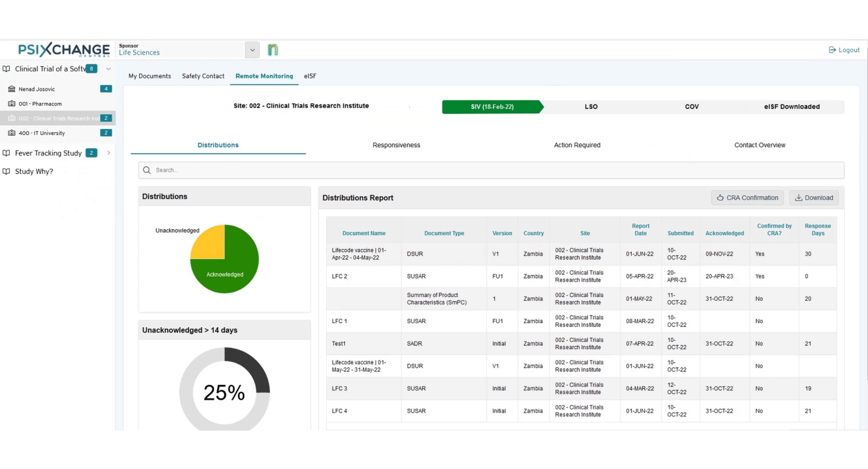The height and width of the screenshot is (469, 868).
Task: Click the PSI Xchange Central logo
Action: [x=64, y=50]
